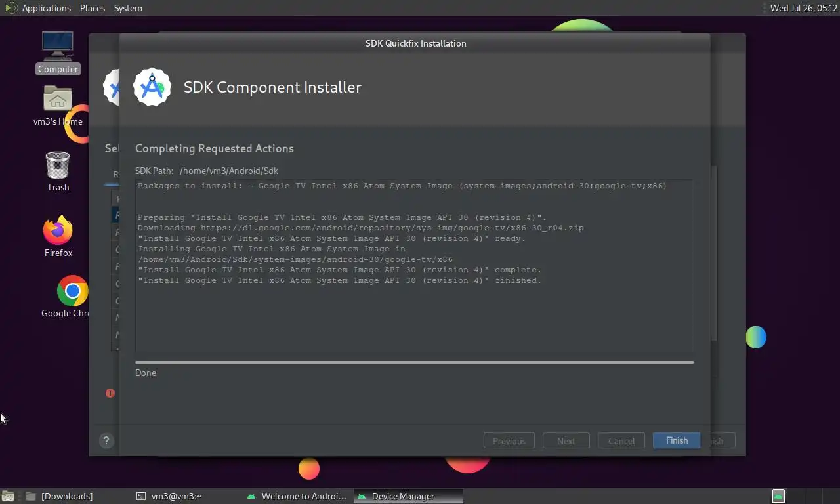Click the installation progress bar
Screen dimensions: 840x504
coord(415,362)
